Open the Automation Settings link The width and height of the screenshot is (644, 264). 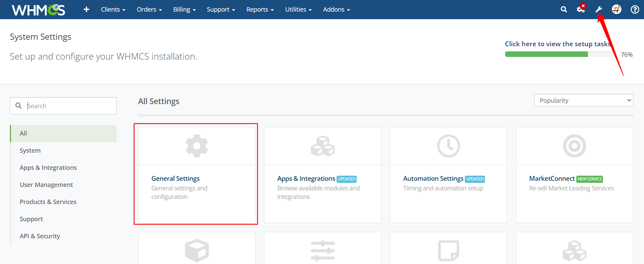(433, 178)
